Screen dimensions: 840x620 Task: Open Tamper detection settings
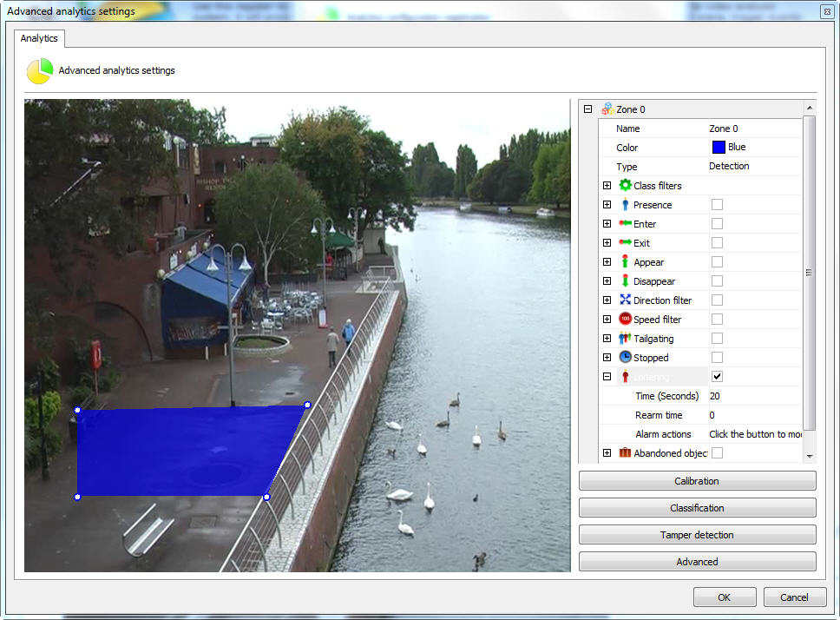point(697,534)
